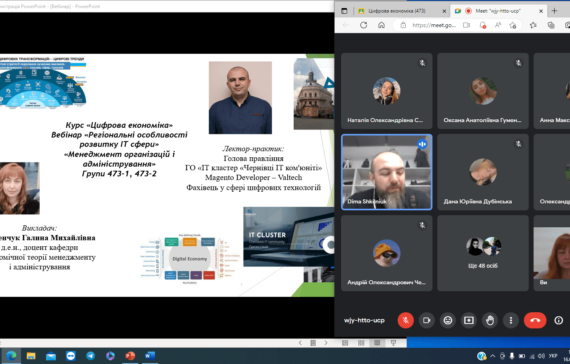Open Telegram from the taskbar
This screenshot has width=570, height=364.
point(91,356)
